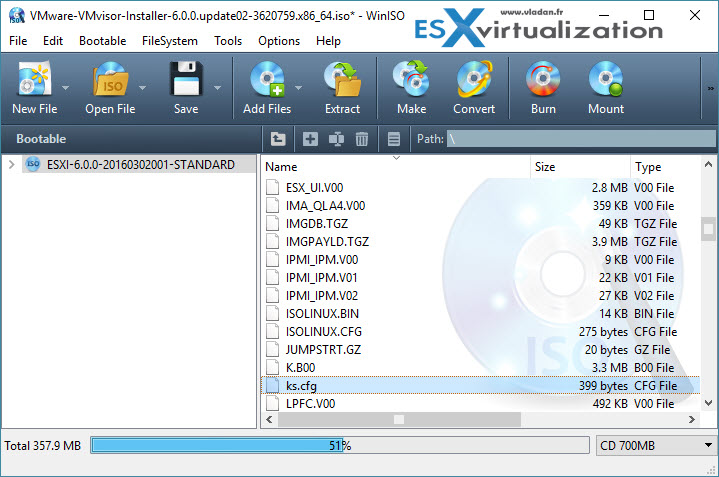Viewport: 719px width, 477px height.
Task: Click the Extract toolbar icon
Action: click(x=342, y=78)
